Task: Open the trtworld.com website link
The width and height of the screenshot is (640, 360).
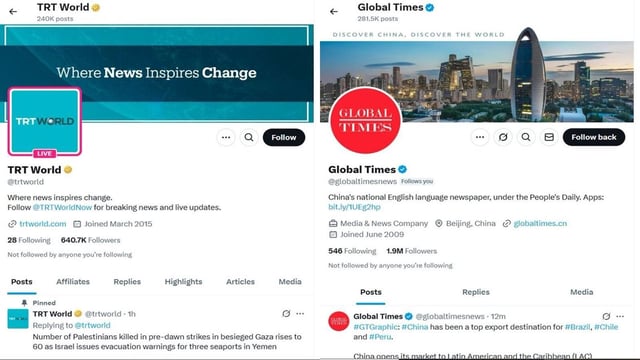Action: (42, 224)
